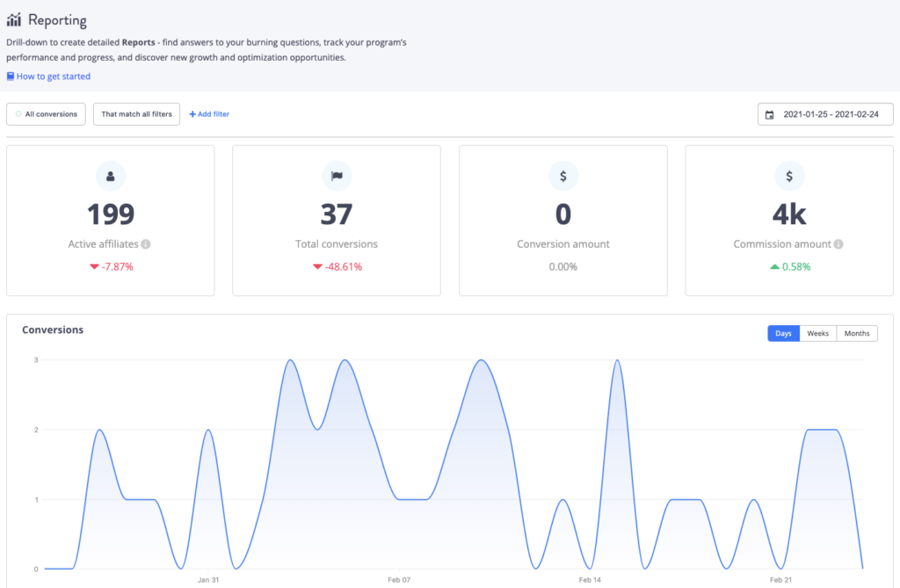The width and height of the screenshot is (900, 588).
Task: Switch the chart to Weeks view
Action: coord(817,333)
